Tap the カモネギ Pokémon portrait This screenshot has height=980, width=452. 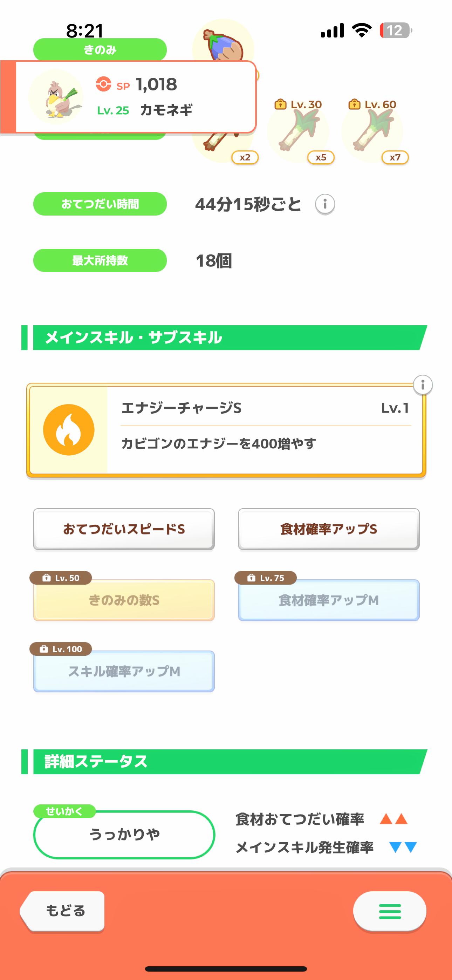pyautogui.click(x=56, y=97)
